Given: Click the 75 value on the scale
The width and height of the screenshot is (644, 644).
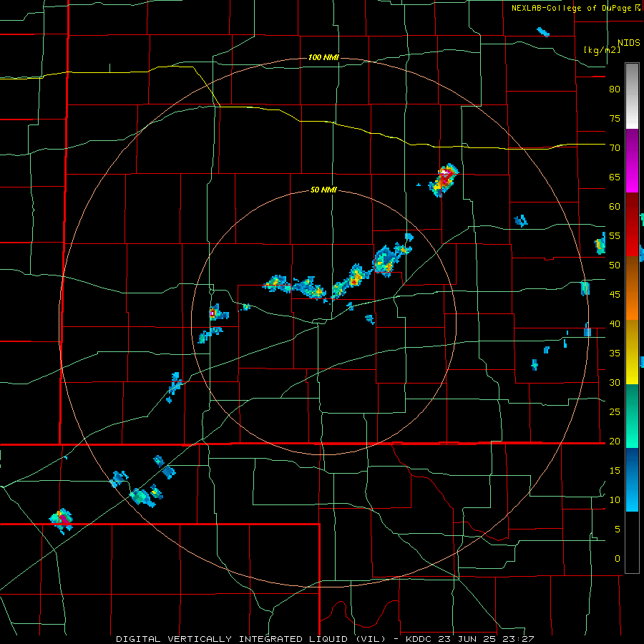Looking at the screenshot, I should coord(615,118).
